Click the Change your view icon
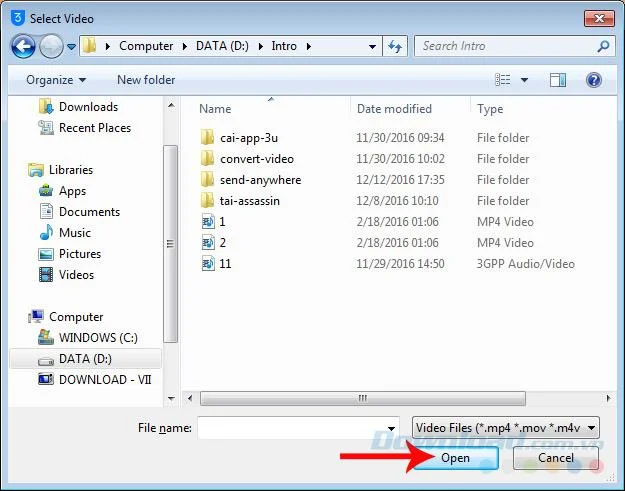The height and width of the screenshot is (491, 625). tap(503, 80)
